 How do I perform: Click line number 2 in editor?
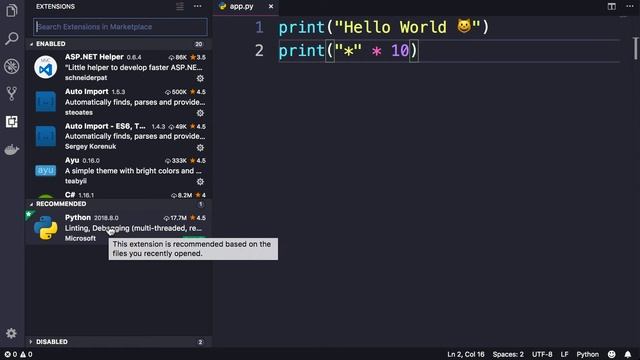(x=259, y=51)
